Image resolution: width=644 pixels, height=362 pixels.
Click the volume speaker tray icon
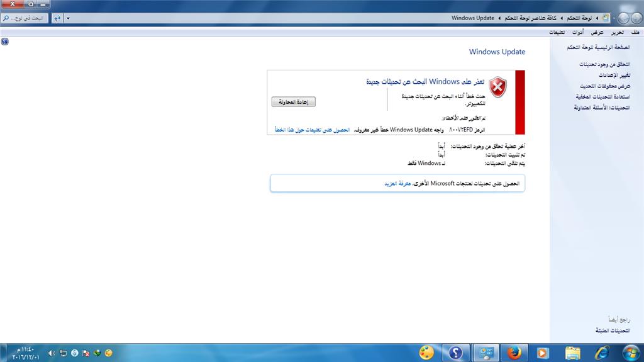(x=52, y=353)
